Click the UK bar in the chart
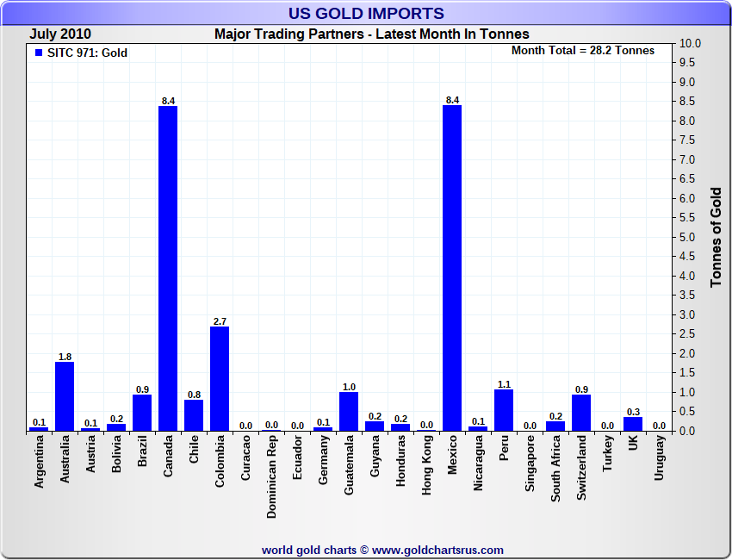The width and height of the screenshot is (732, 560). tap(633, 424)
